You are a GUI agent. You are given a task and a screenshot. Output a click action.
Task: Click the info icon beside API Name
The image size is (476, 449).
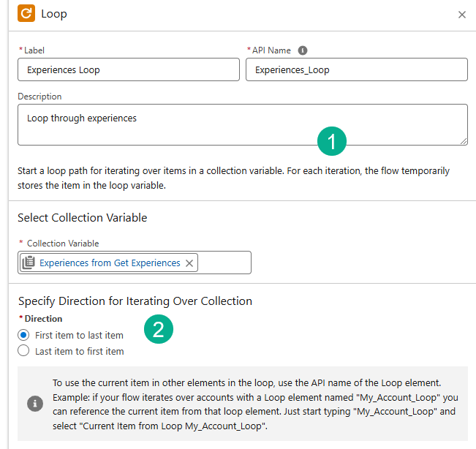point(303,50)
